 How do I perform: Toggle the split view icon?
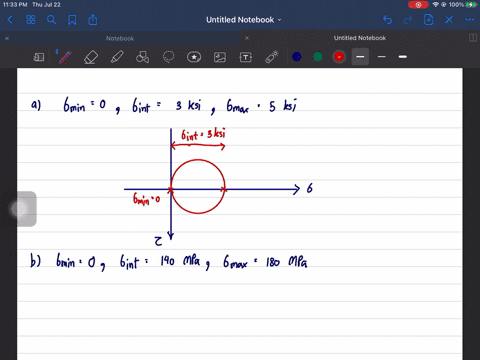point(473,38)
